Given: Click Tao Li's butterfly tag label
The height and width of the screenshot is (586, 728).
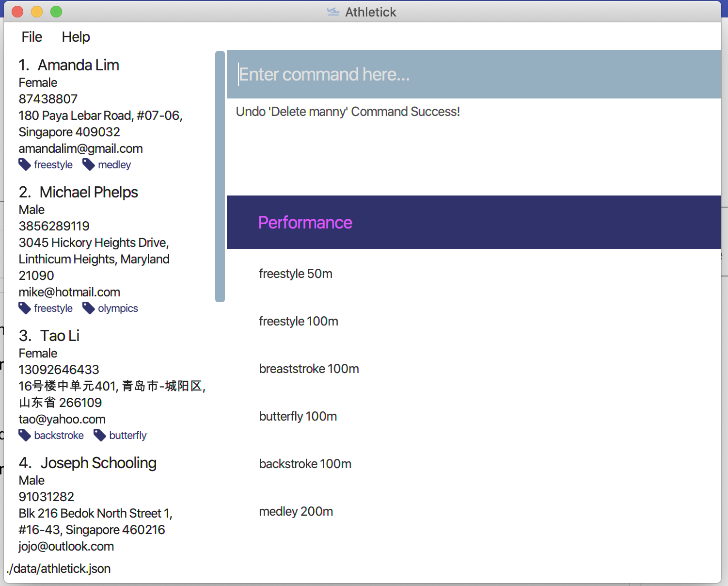Looking at the screenshot, I should [128, 436].
